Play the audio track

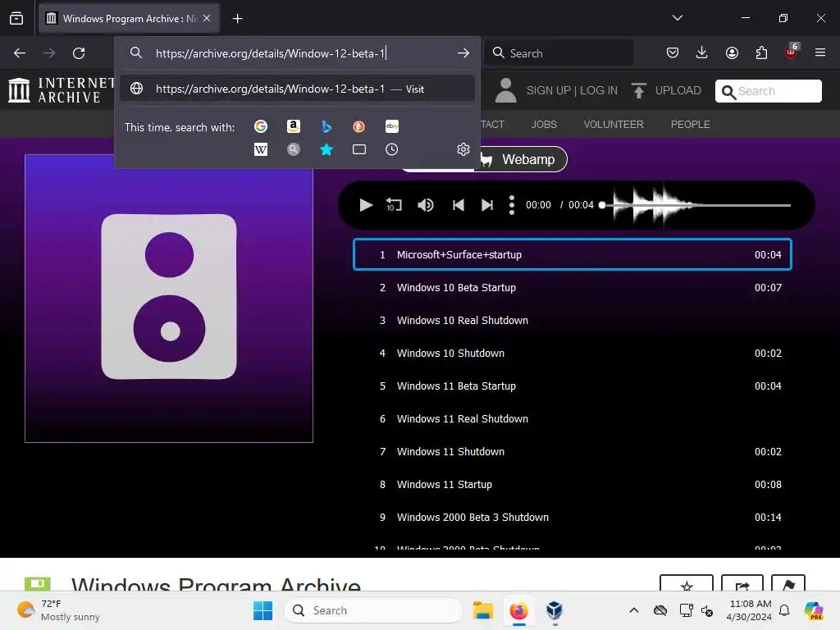click(366, 205)
